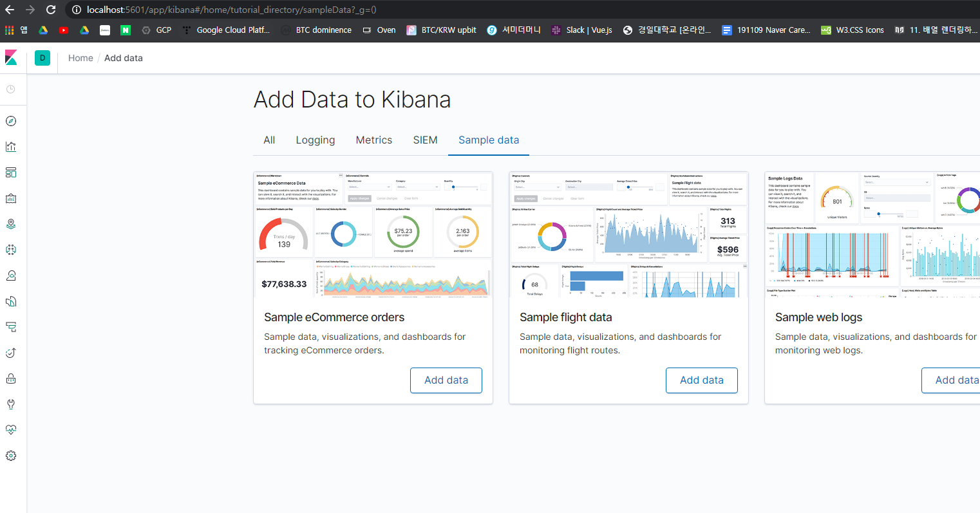
Task: Click the 'Add data' breadcrumb text
Action: coord(124,58)
